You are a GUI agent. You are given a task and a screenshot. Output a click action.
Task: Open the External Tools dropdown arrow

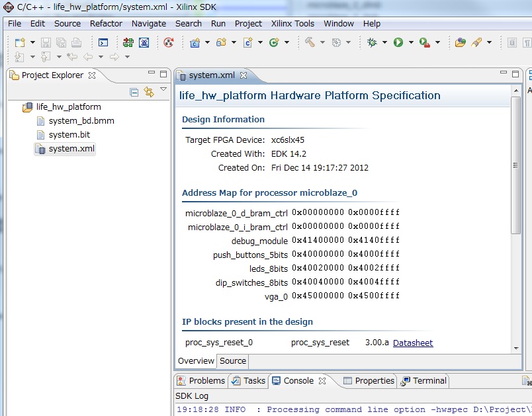click(x=437, y=42)
